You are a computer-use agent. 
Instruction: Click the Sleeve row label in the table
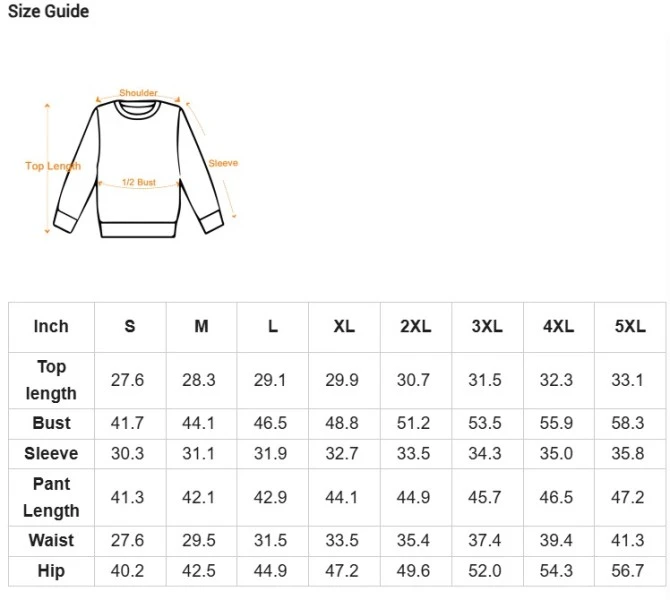pyautogui.click(x=51, y=453)
